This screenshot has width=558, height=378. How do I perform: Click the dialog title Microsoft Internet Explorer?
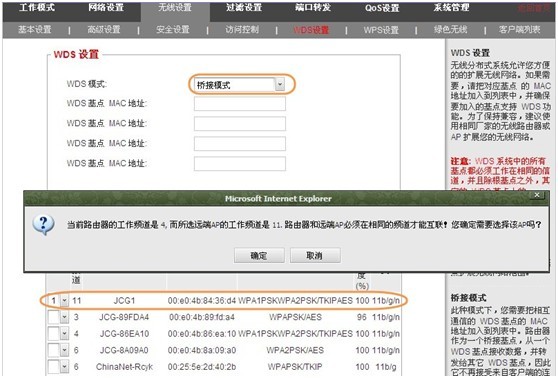[278, 199]
